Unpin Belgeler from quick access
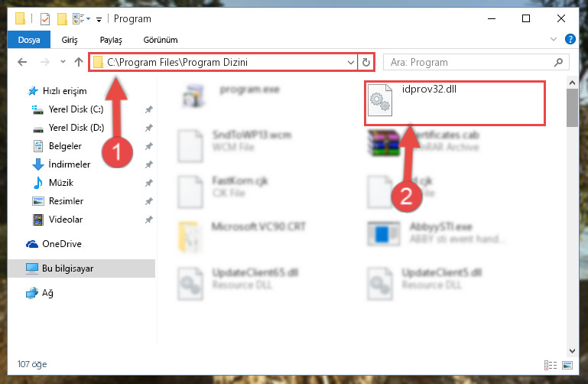Screen dimensions: 588x384 (x=149, y=146)
